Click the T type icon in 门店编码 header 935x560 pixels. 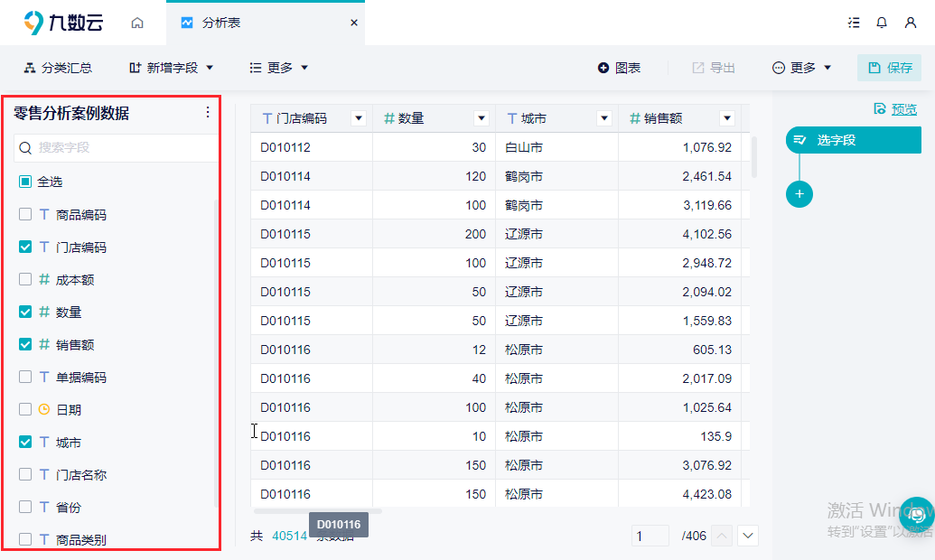pyautogui.click(x=267, y=118)
